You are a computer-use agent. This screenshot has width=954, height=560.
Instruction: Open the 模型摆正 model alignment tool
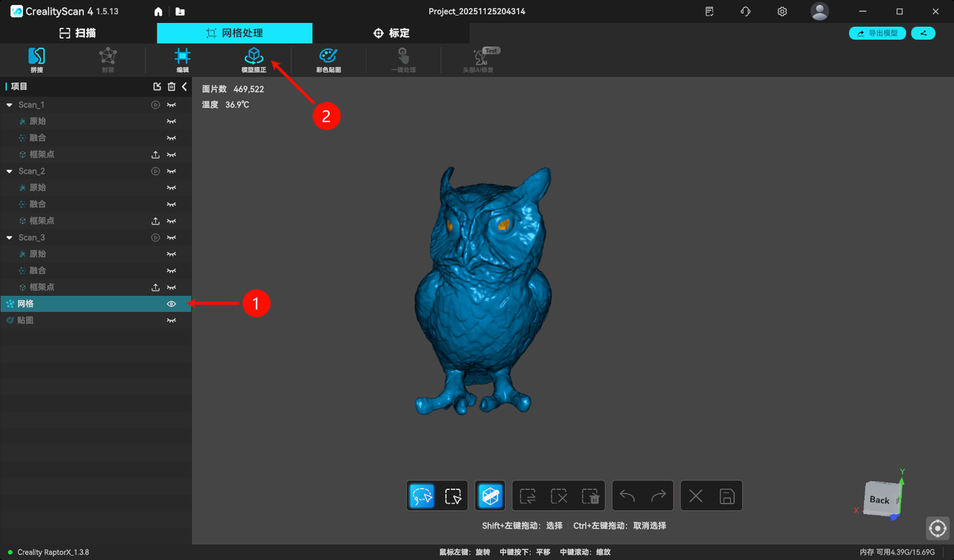click(253, 59)
